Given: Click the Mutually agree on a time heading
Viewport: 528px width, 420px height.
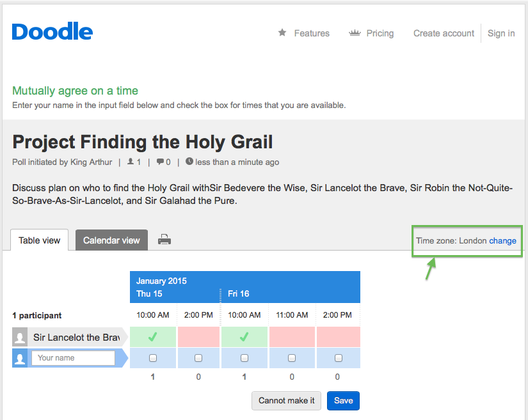Looking at the screenshot, I should [x=75, y=90].
